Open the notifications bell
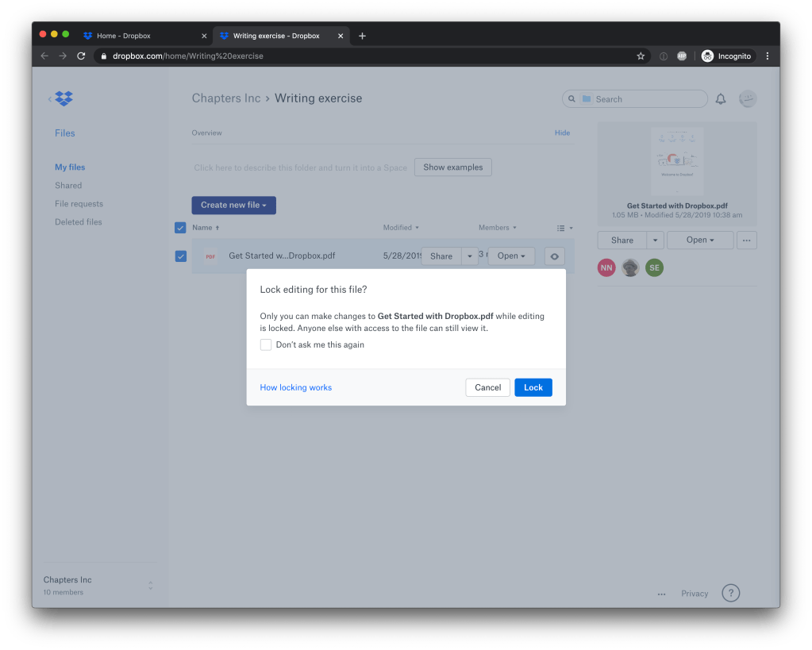The image size is (812, 650). (721, 99)
